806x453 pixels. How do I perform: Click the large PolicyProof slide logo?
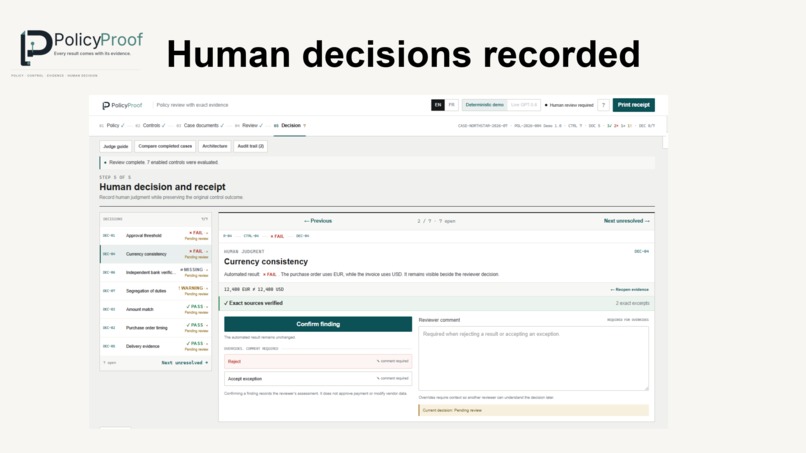(81, 48)
